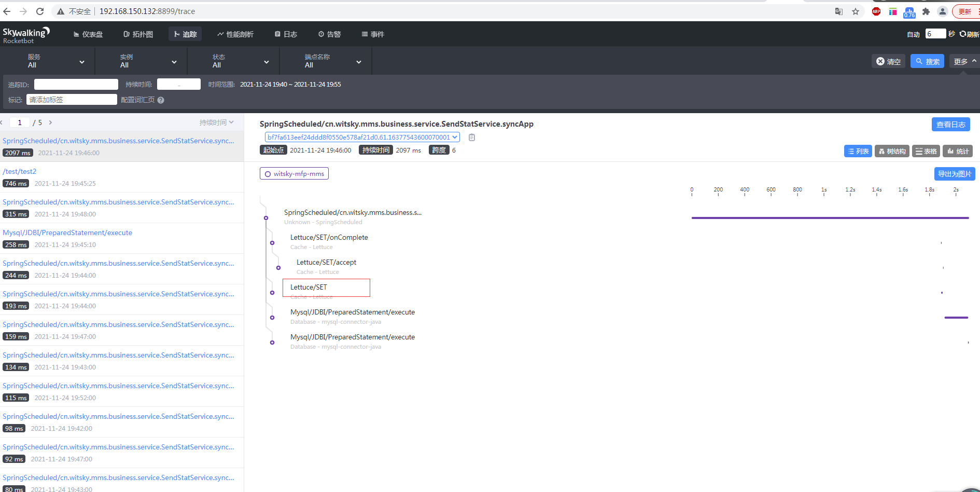The height and width of the screenshot is (492, 980).
Task: Collapse the 更多 filter panel
Action: point(963,61)
